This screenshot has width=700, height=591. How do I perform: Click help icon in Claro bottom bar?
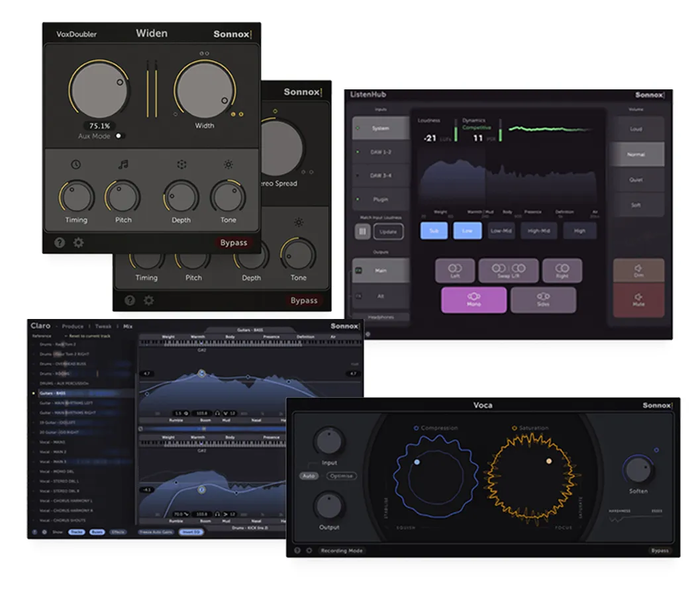(x=35, y=531)
